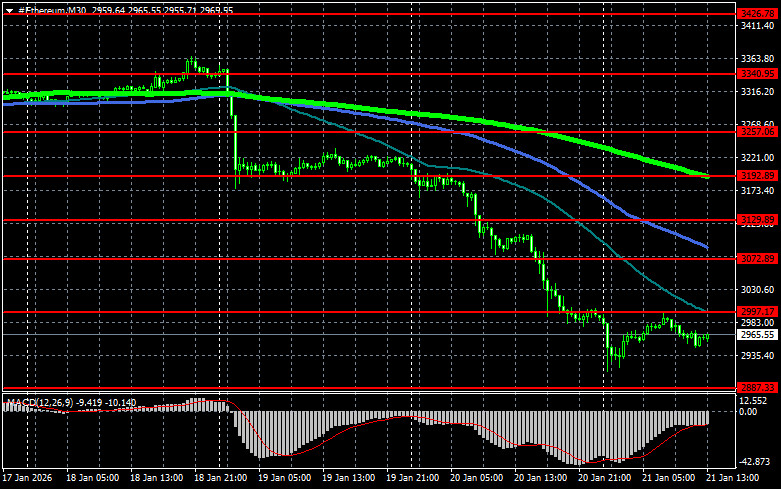Select the 3072.89 red price label
Image resolution: width=781 pixels, height=489 pixels.
(x=758, y=258)
